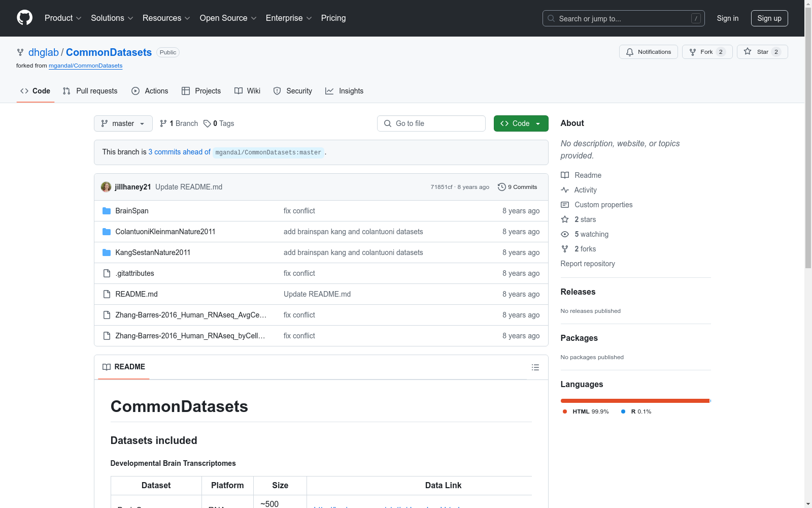Open the mgandal/CommonDatasets fork source link
This screenshot has height=508, width=812.
[86, 66]
